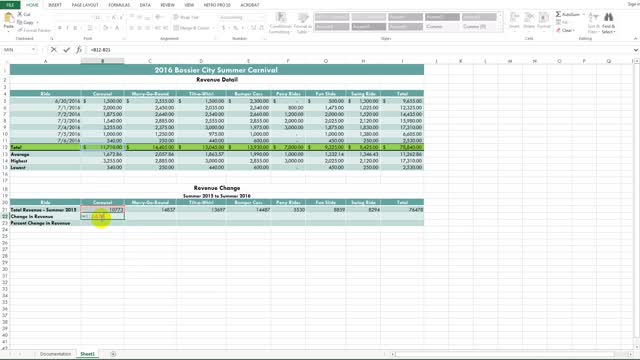Image resolution: width=640 pixels, height=360 pixels.
Task: Open the Delete cells command
Action: (x=529, y=20)
